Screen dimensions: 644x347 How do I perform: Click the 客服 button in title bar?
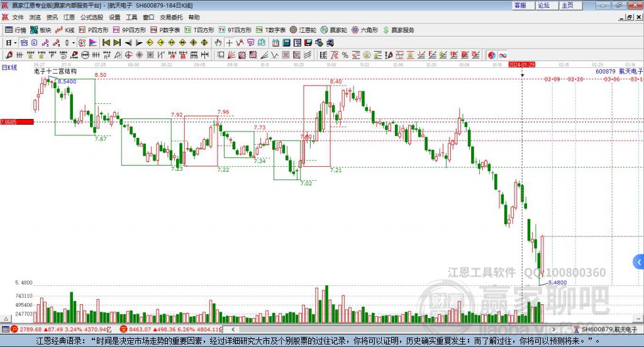(524, 5)
